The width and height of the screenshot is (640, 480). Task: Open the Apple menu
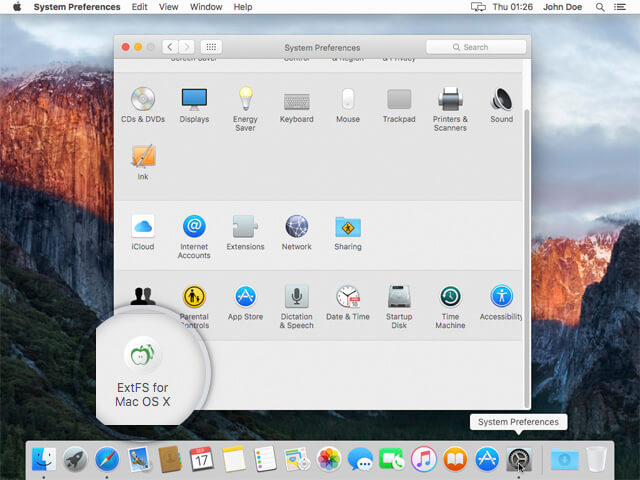point(17,7)
